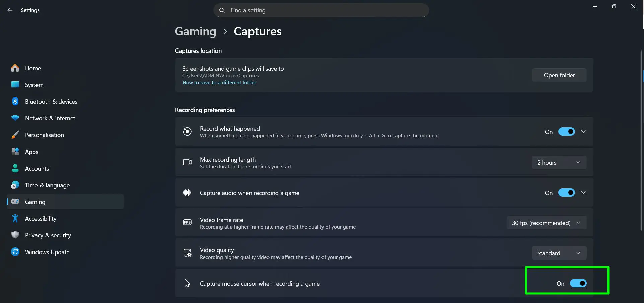Open the Max recording length dropdown
This screenshot has width=644, height=303.
[559, 162]
